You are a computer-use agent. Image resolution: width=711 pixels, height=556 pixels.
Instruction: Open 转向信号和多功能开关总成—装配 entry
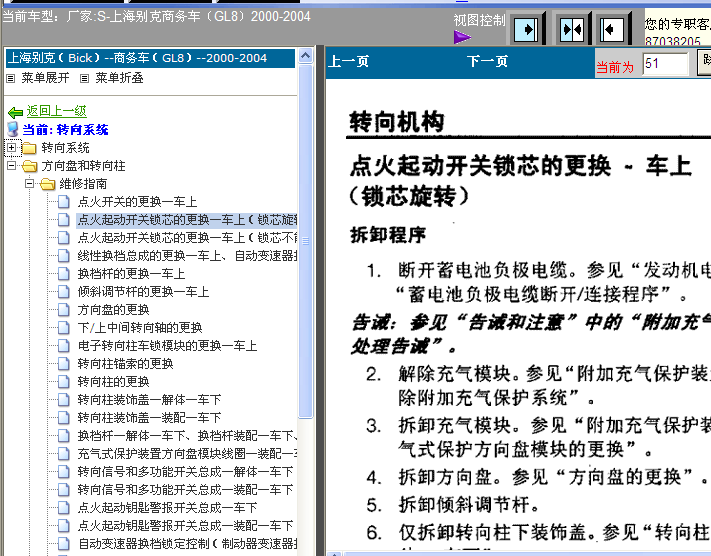tap(185, 490)
